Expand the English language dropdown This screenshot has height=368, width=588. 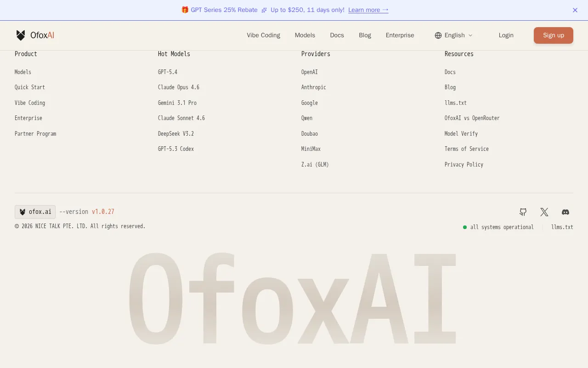click(454, 35)
